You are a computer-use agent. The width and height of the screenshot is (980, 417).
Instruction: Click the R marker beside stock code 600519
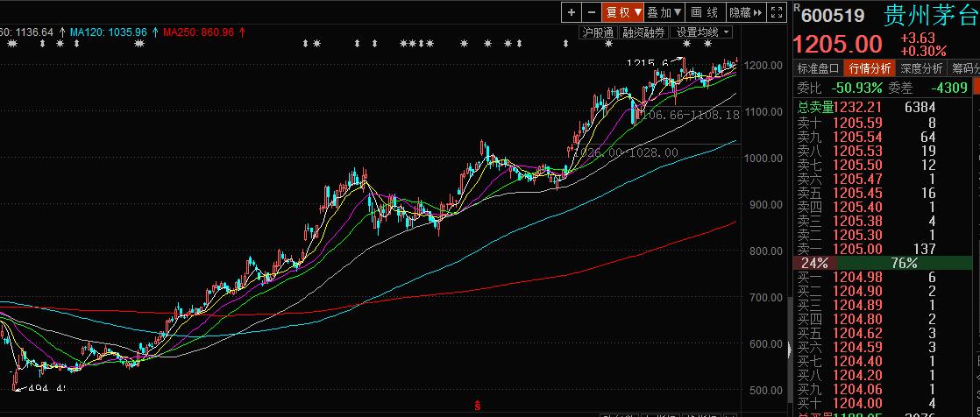(797, 9)
